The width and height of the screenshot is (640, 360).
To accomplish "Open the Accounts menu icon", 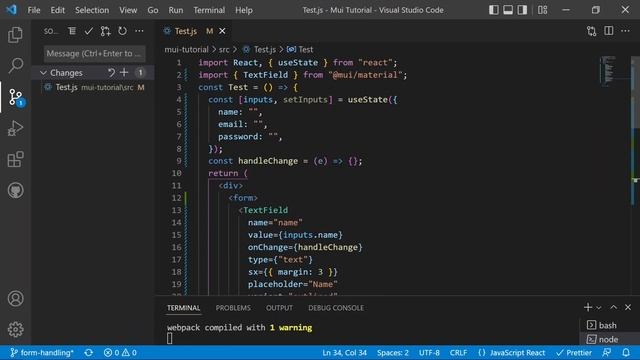I will tap(16, 298).
